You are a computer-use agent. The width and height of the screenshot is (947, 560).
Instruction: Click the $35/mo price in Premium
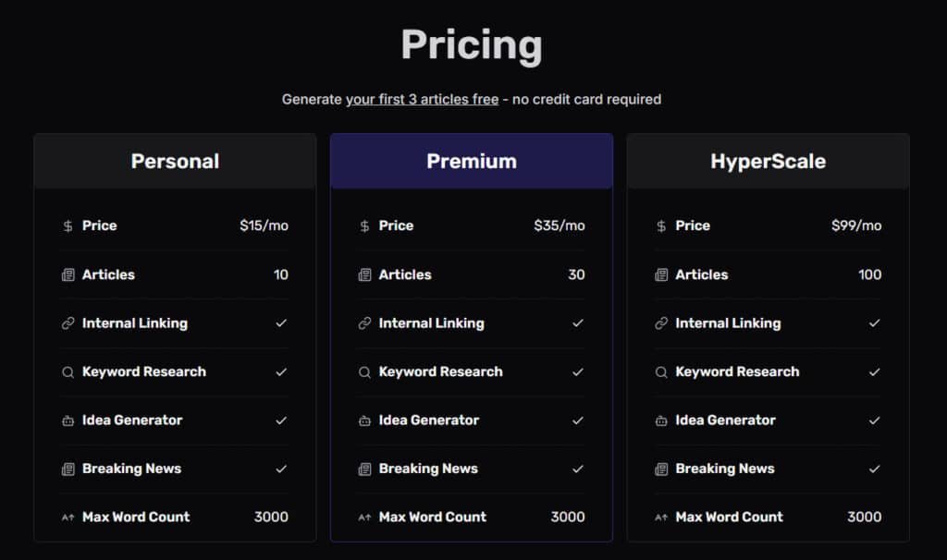tap(560, 225)
